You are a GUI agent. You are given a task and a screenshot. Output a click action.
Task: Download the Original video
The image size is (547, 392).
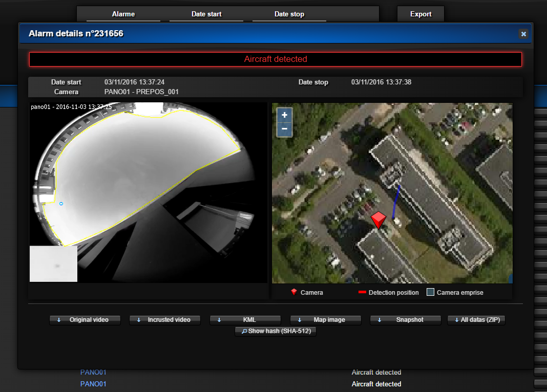[85, 320]
